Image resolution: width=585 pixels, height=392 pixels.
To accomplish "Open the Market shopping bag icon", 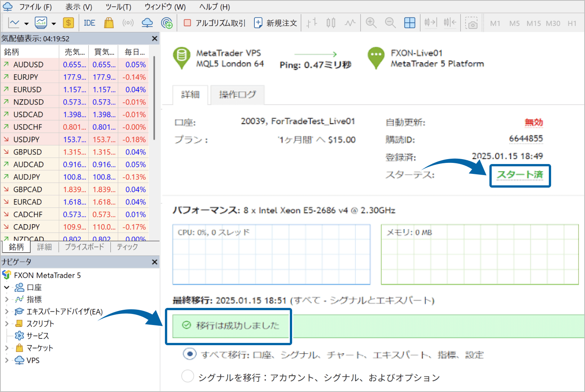I will tap(109, 23).
